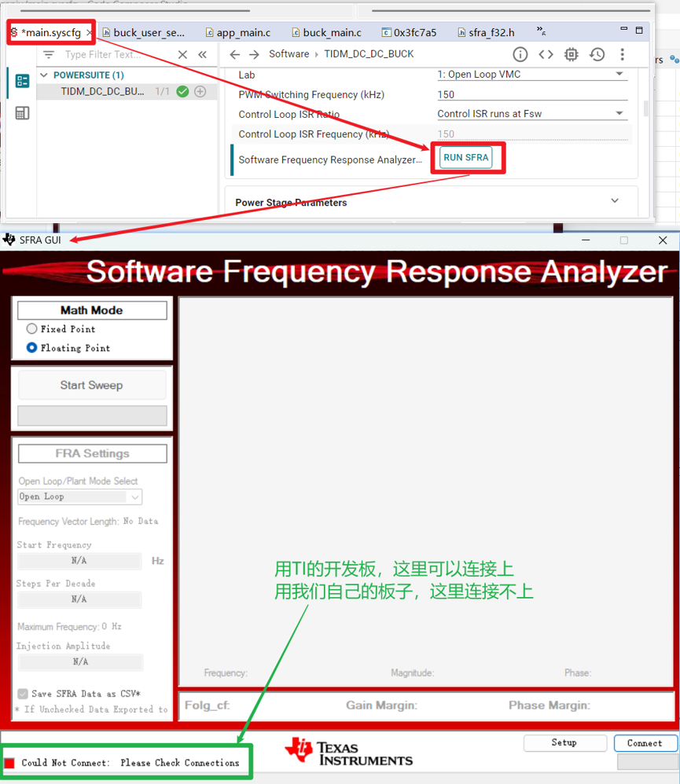Click the RUN SFRA button

coord(466,157)
